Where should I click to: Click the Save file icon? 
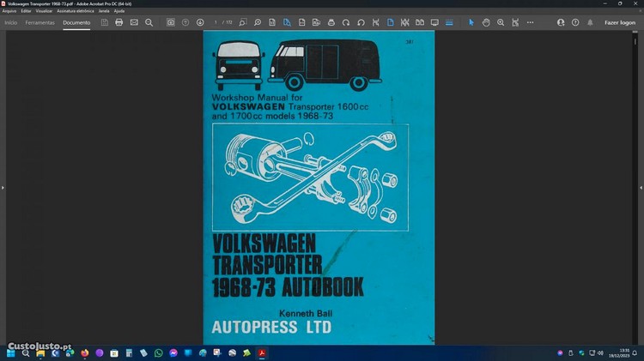click(x=105, y=22)
